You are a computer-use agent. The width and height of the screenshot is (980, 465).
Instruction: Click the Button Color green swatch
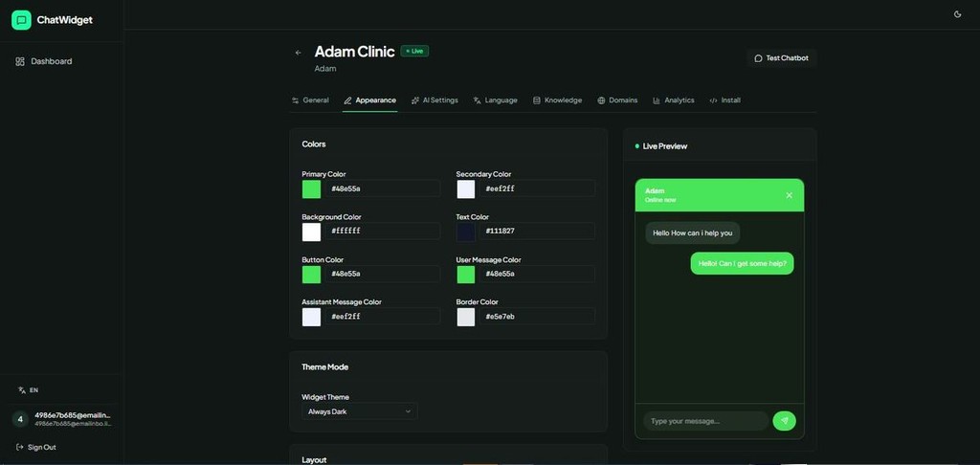point(311,274)
